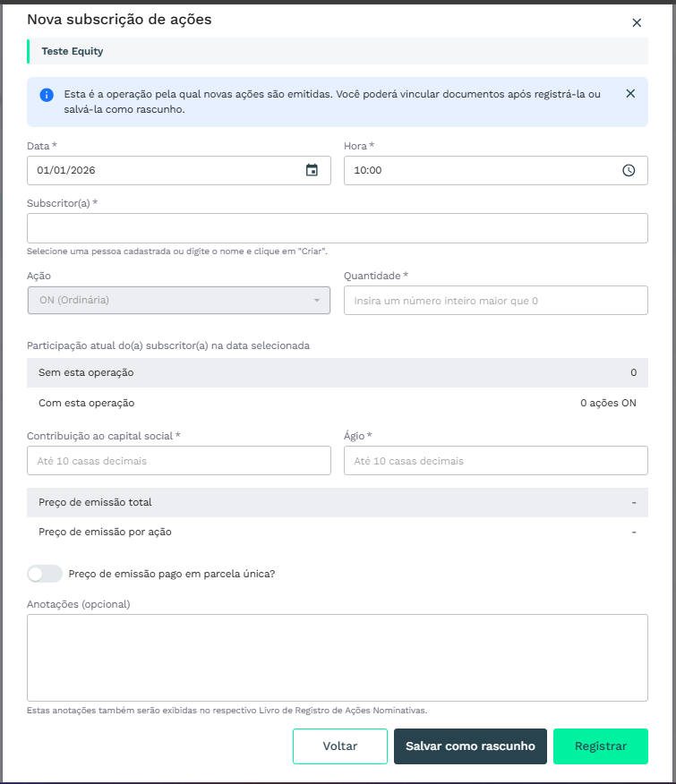Viewport: 676px width, 784px height.
Task: Dismiss the blue info banner
Action: tap(630, 93)
